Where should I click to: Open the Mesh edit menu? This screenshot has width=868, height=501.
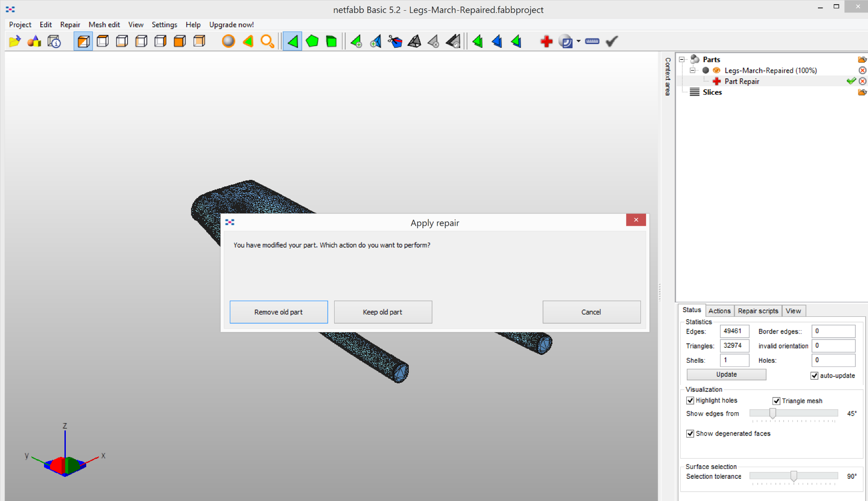[x=104, y=25]
